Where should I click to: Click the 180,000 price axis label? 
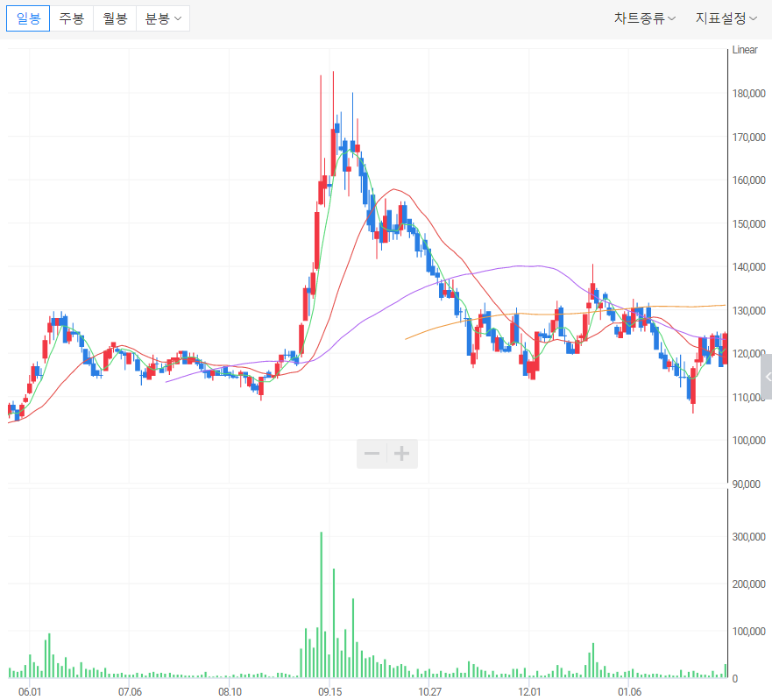coord(749,94)
